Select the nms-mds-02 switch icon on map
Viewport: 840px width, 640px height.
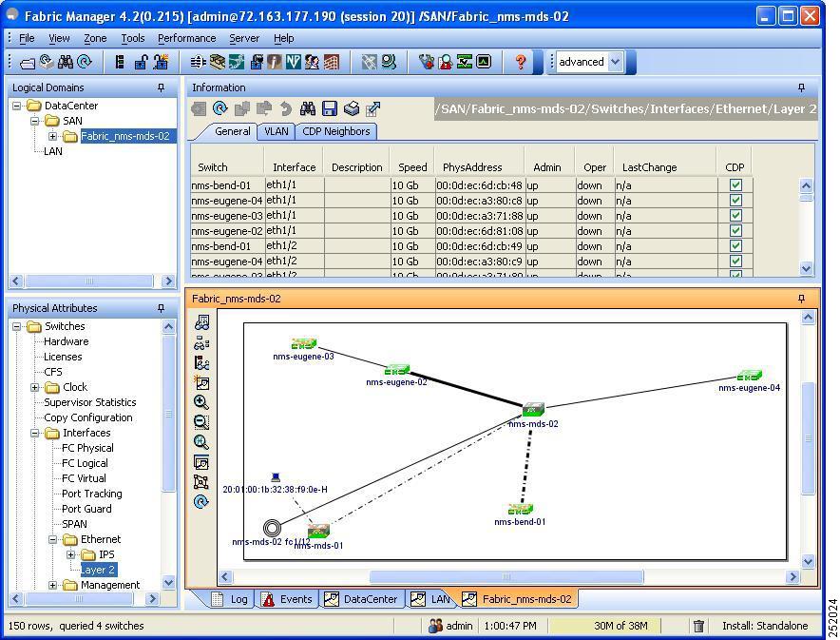click(x=534, y=410)
